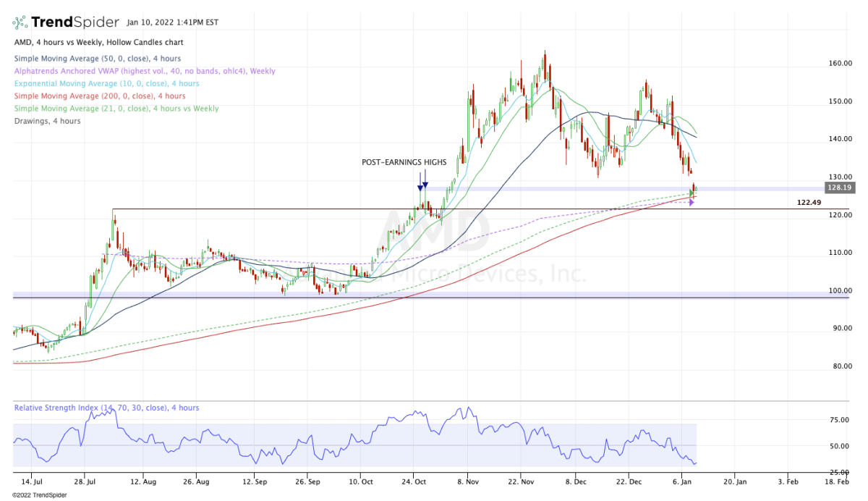This screenshot has width=868, height=501.
Task: Click the TrendSpider logo icon
Action: click(20, 22)
